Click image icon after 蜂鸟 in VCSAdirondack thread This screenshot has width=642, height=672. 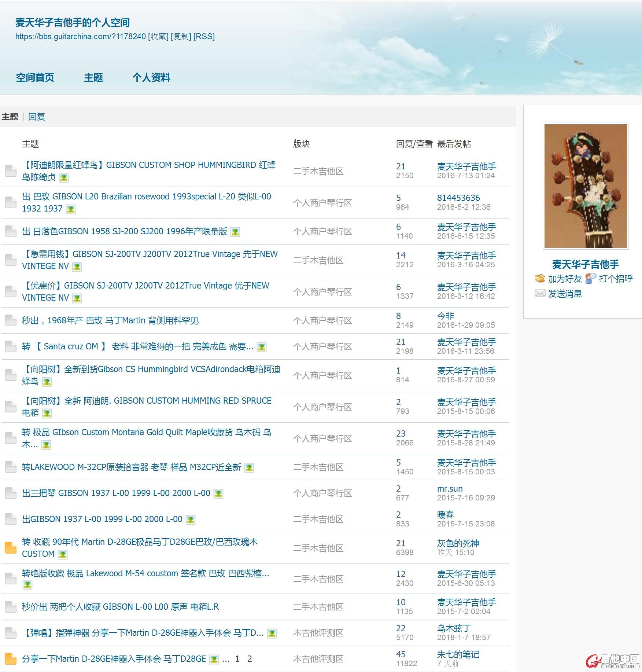(47, 382)
